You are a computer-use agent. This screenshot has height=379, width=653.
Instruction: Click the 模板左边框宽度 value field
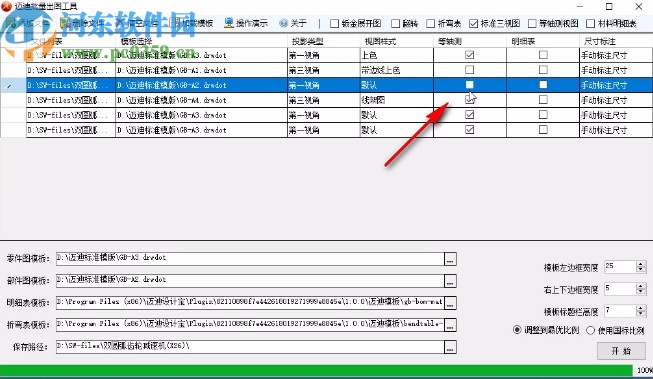(x=620, y=267)
